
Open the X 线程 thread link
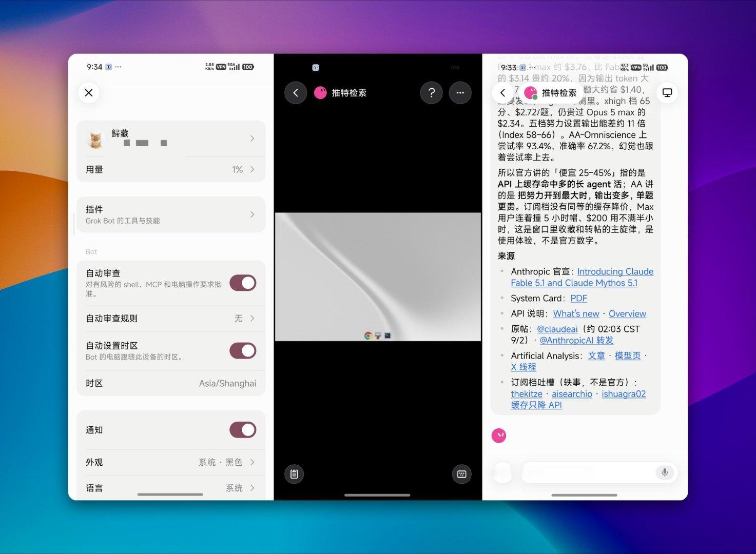click(x=524, y=367)
